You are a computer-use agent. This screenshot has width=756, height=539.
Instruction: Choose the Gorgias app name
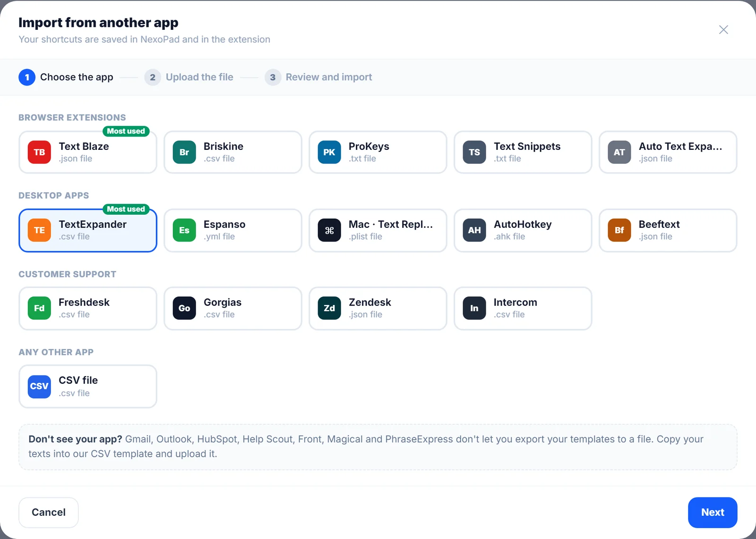point(223,303)
